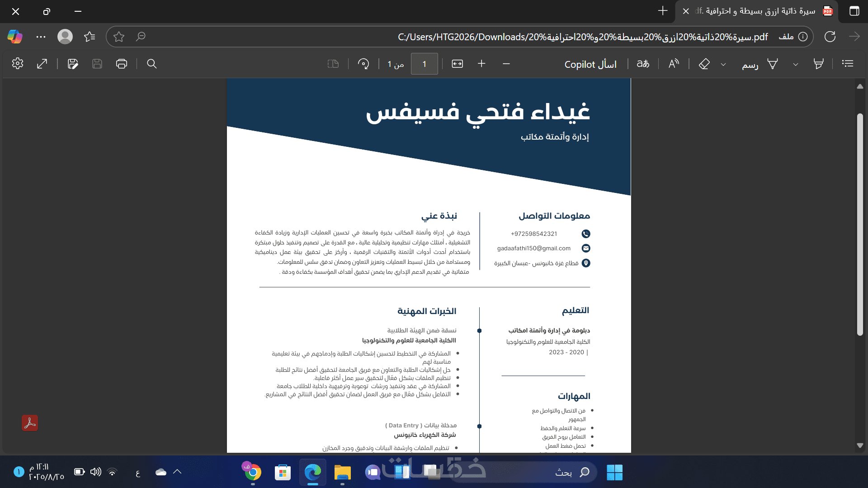The image size is (868, 488).
Task: Zoom out with the minus icon
Action: coord(506,64)
